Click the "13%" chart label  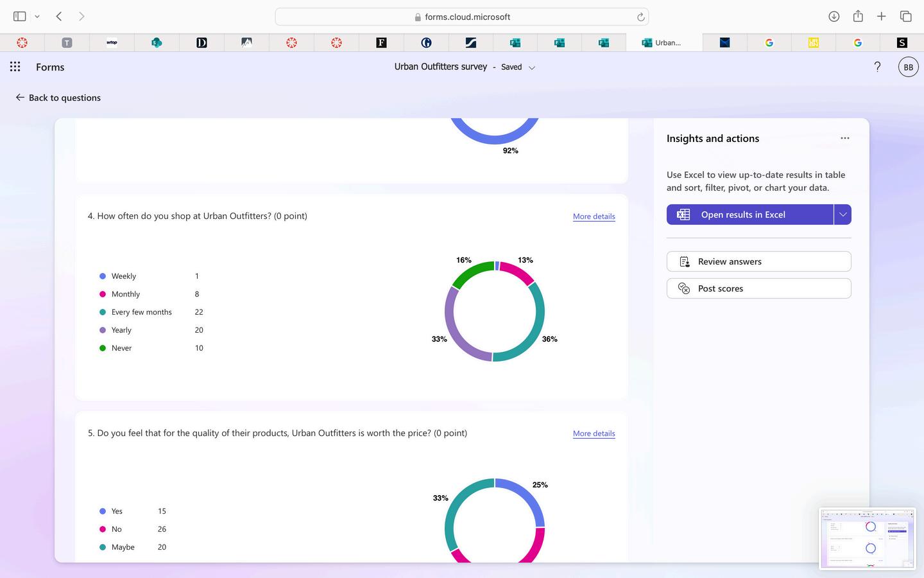526,260
